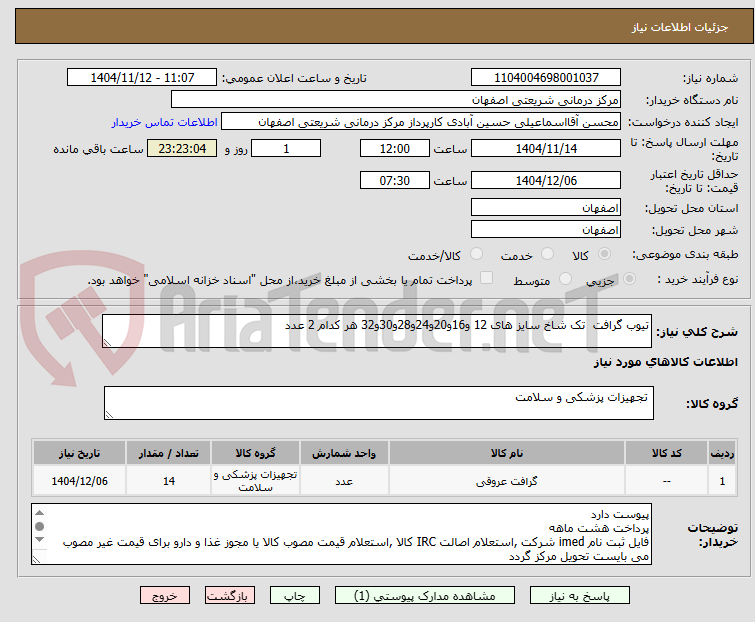Click scroll up arrow in buyer notes
The height and width of the screenshot is (622, 755).
tap(39, 513)
